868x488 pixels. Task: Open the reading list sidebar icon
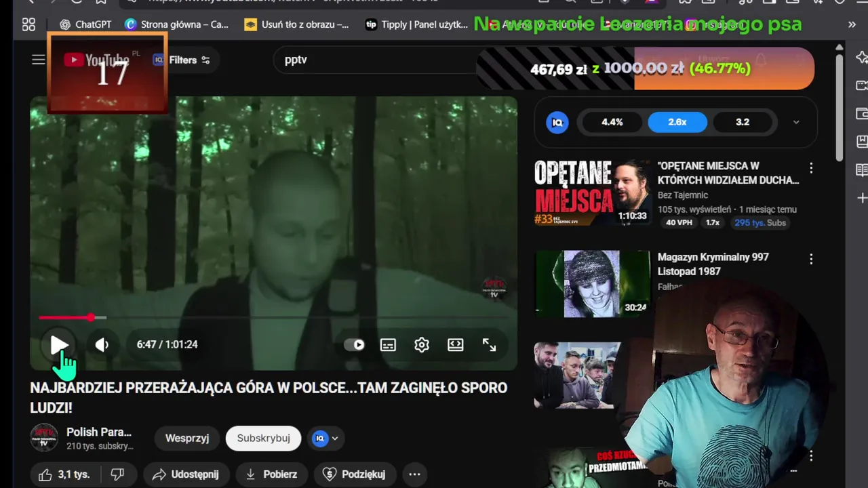click(862, 169)
